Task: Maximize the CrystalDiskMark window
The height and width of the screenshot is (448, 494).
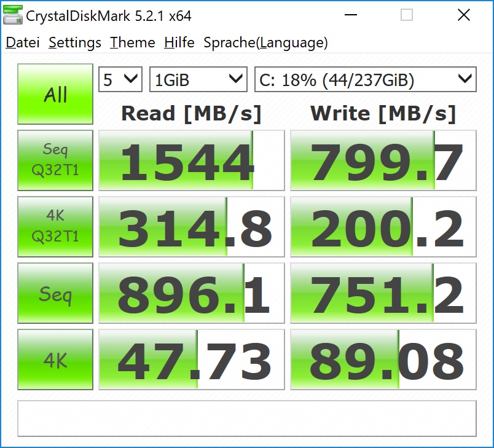Action: 407,15
